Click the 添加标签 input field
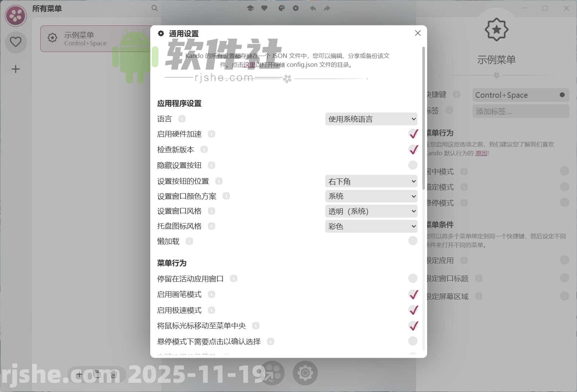This screenshot has width=577, height=392. click(520, 111)
